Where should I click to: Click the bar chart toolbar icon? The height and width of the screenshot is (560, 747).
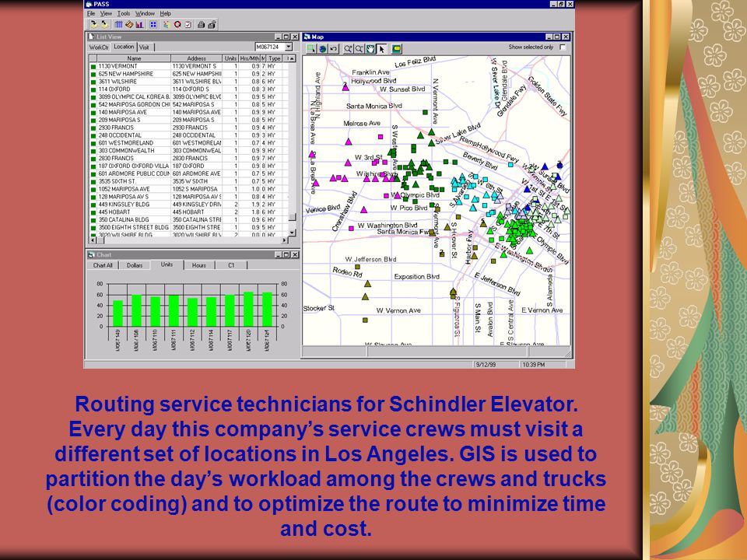point(139,24)
